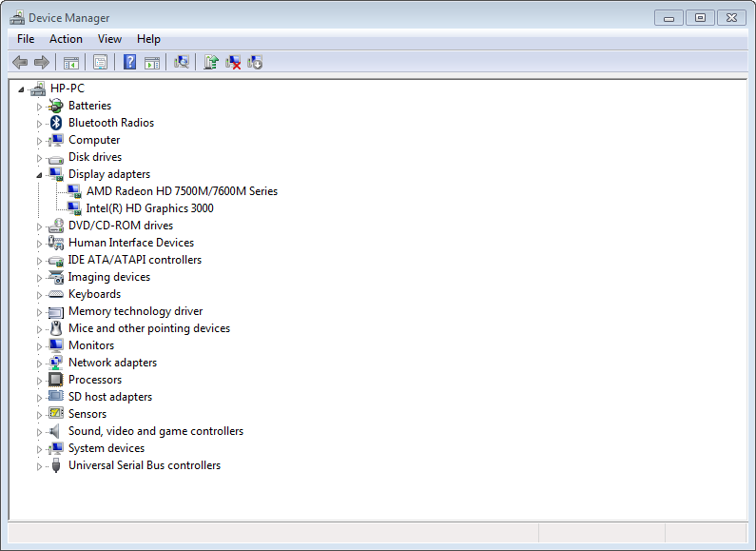Select the Sensors label
Viewport: 756px width, 551px height.
tap(87, 414)
